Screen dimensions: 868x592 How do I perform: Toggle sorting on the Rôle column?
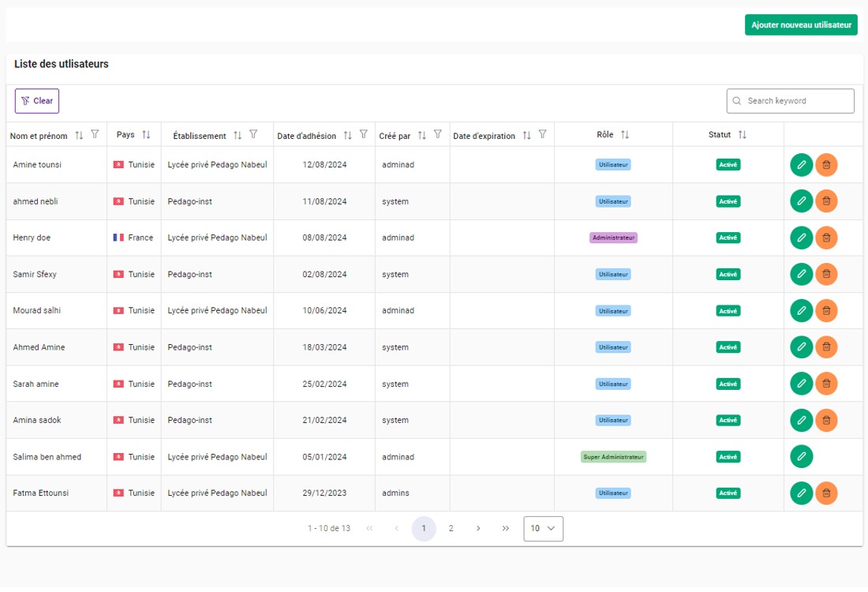625,135
